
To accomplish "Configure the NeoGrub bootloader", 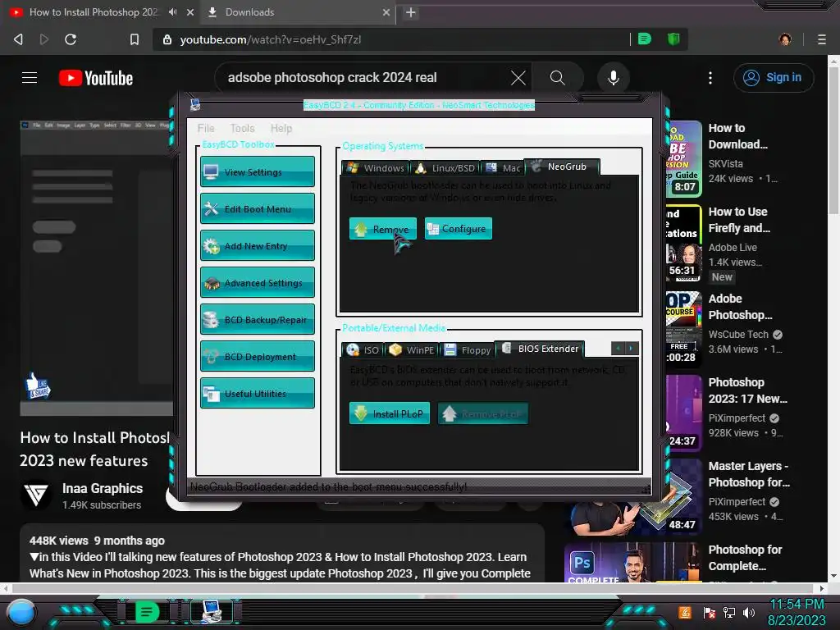I will click(x=458, y=229).
